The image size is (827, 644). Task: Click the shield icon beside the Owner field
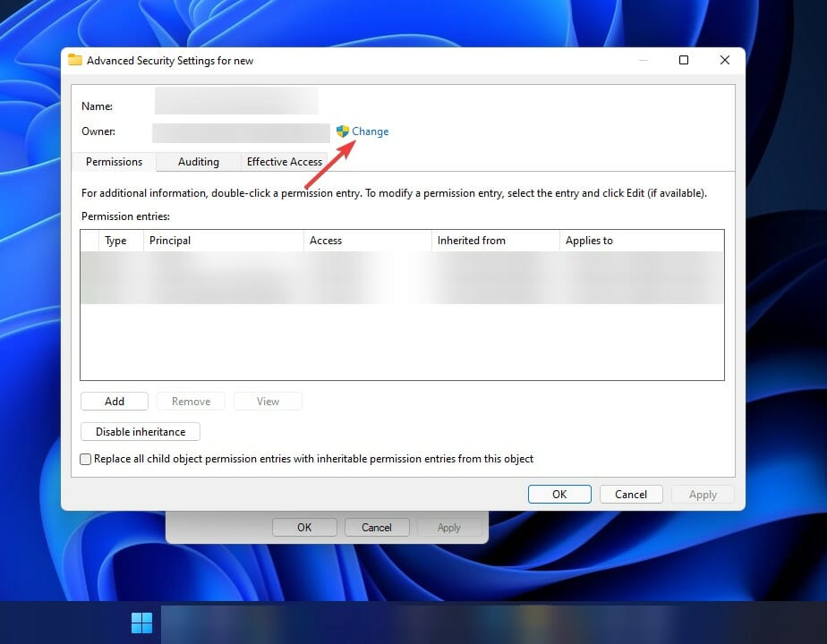(x=342, y=131)
